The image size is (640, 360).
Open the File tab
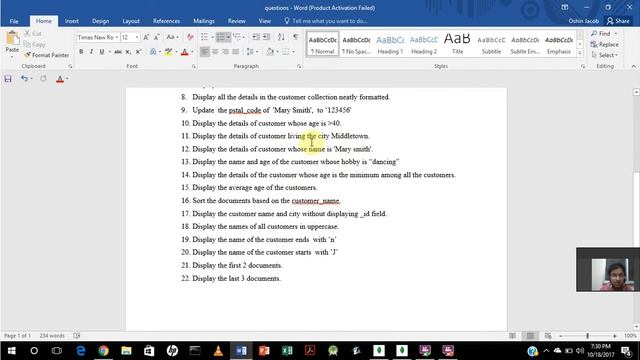14,21
